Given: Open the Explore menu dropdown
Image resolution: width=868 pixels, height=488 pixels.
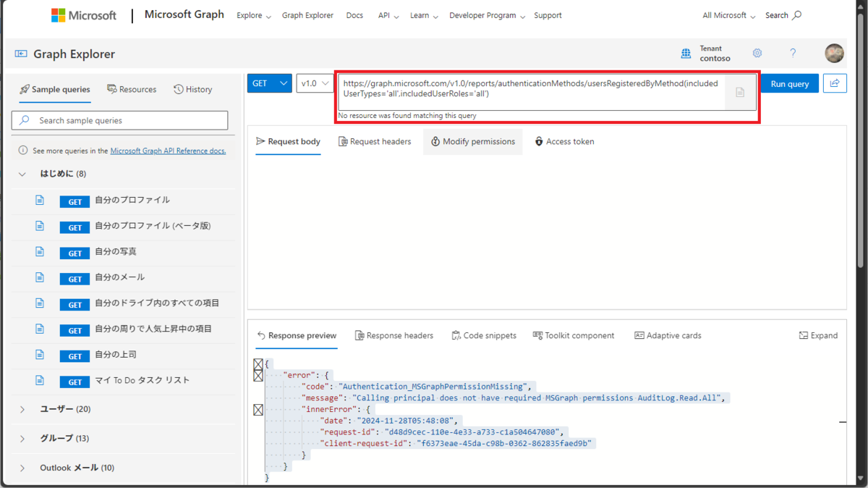Looking at the screenshot, I should [254, 15].
